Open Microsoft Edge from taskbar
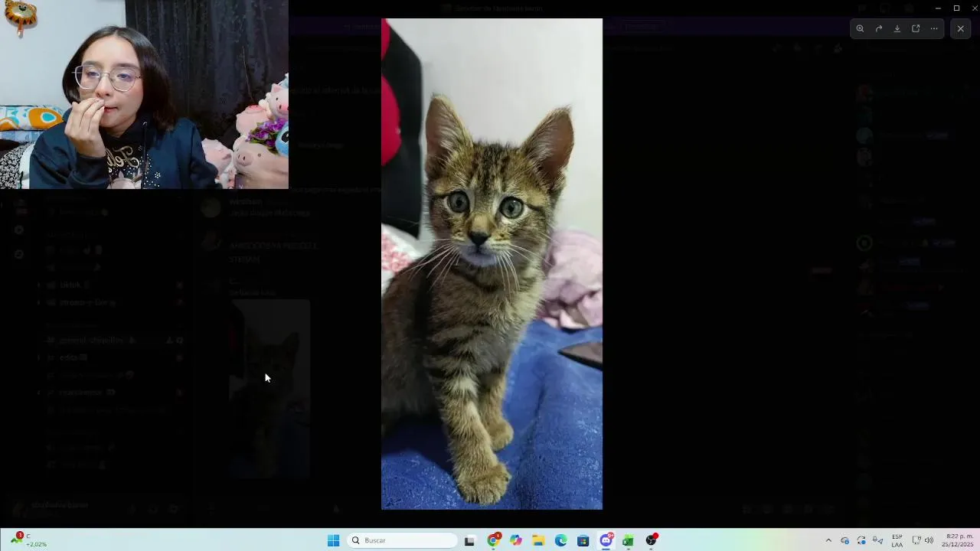The width and height of the screenshot is (980, 551). coord(560,540)
